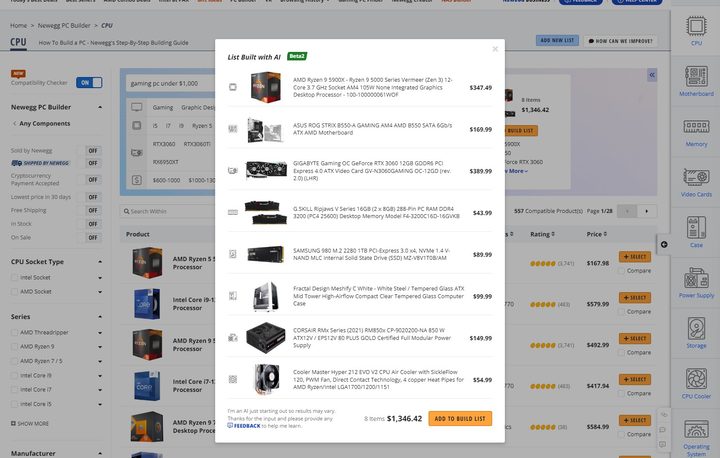This screenshot has height=458, width=720.
Task: Select the $579.99 Intel Core i9 processor
Action: pyautogui.click(x=635, y=298)
